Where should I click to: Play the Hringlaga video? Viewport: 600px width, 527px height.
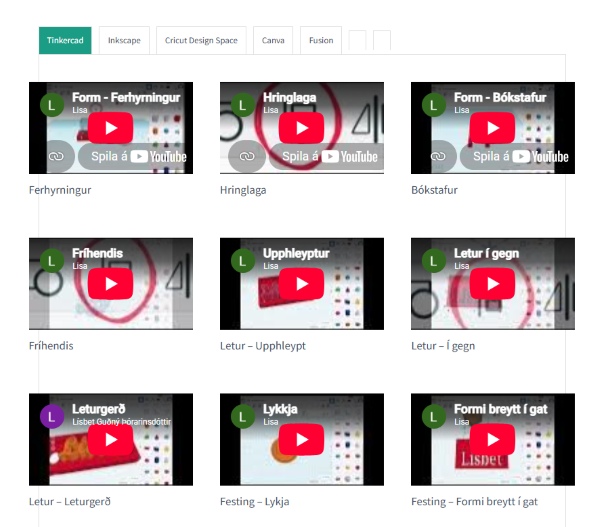click(x=302, y=128)
